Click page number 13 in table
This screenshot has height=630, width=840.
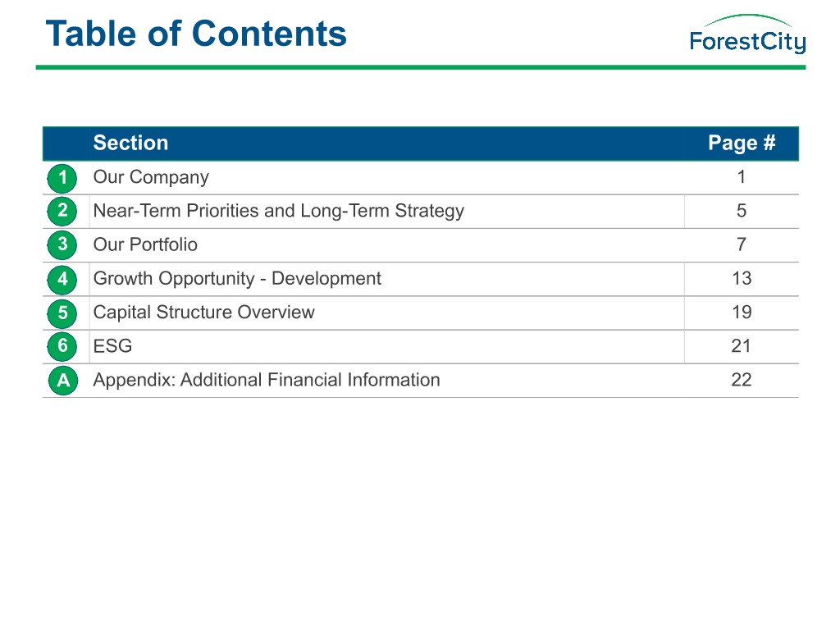coord(742,279)
